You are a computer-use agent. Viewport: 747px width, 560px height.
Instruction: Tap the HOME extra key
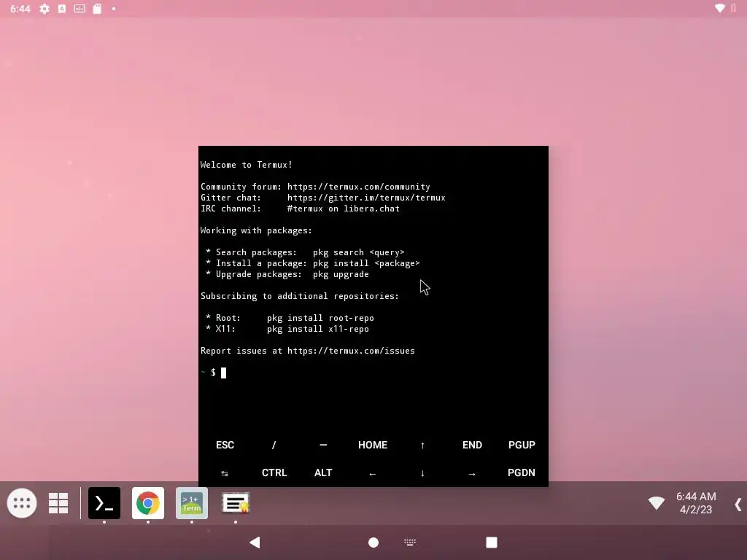click(373, 445)
